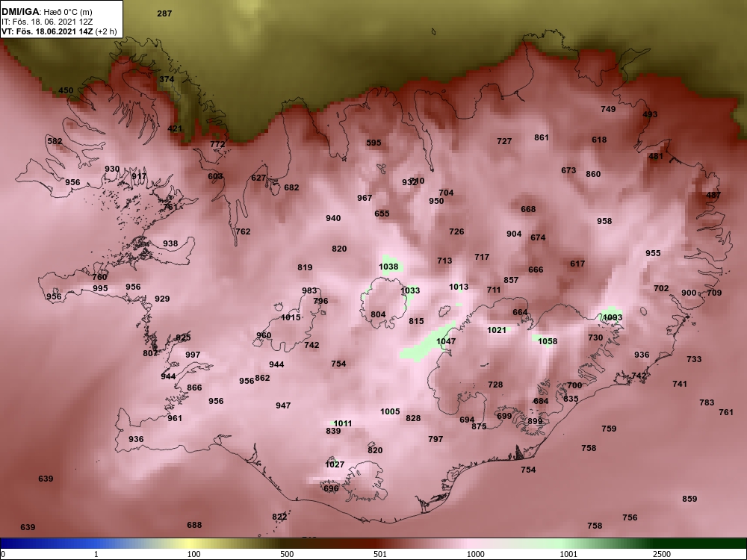Click the map value '822' near the south coast
This screenshot has width=747, height=560.
279,517
